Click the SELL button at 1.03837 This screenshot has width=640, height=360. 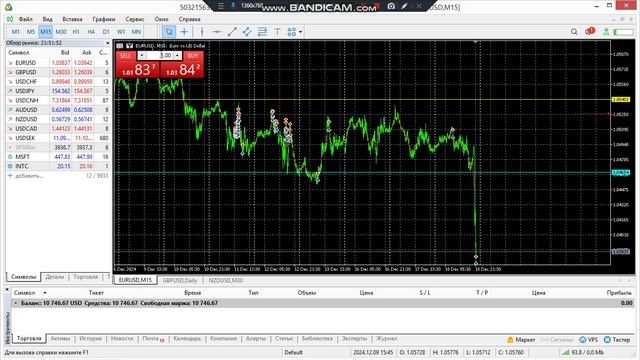[138, 64]
